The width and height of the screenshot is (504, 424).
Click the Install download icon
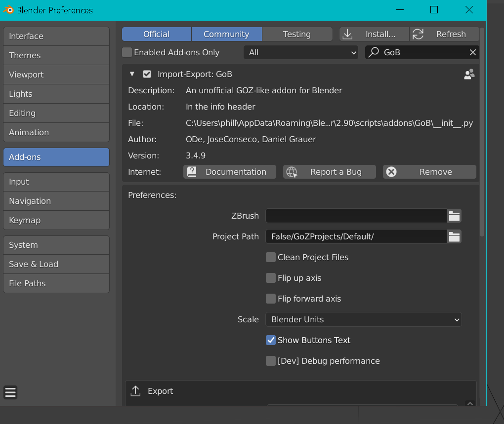pos(347,34)
